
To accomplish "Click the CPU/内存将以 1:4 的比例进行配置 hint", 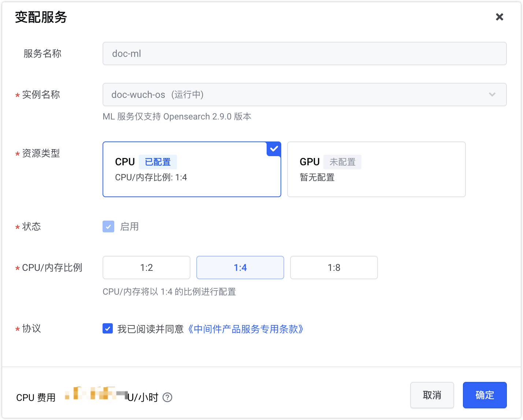I will pos(169,292).
